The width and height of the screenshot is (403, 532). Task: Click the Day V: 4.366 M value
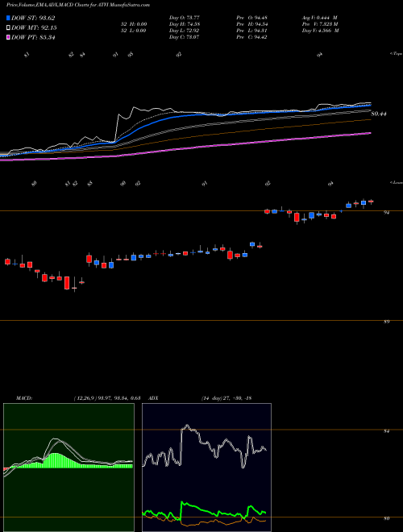[321, 31]
